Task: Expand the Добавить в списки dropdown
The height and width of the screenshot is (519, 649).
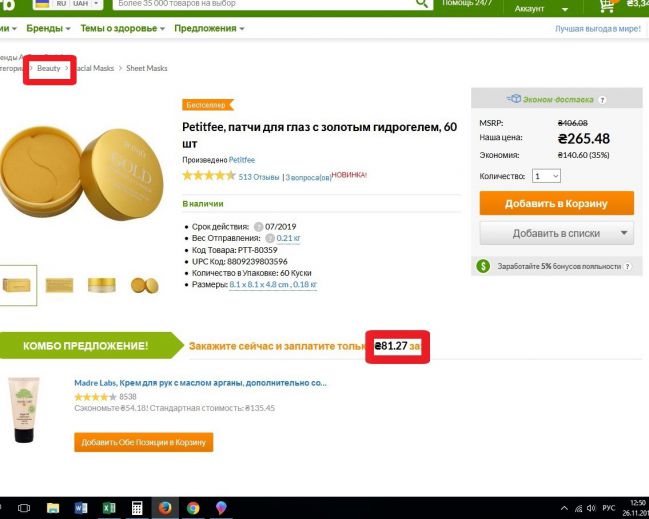Action: [x=624, y=233]
